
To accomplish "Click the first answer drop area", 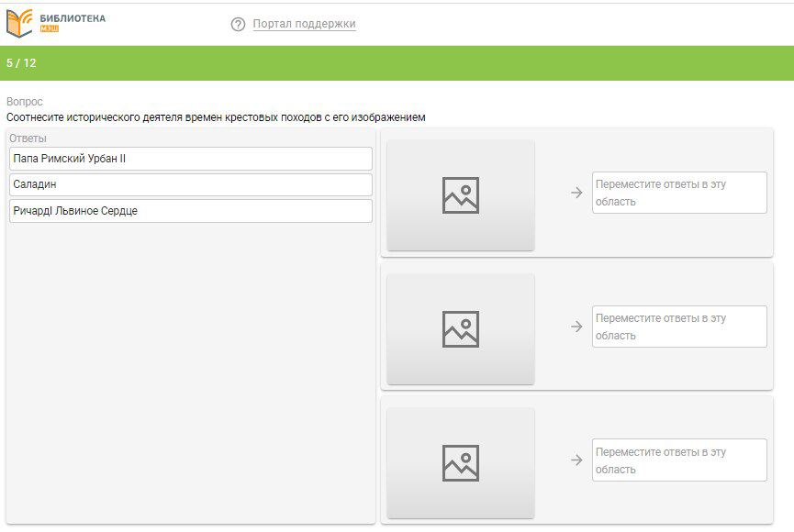I will tap(679, 193).
